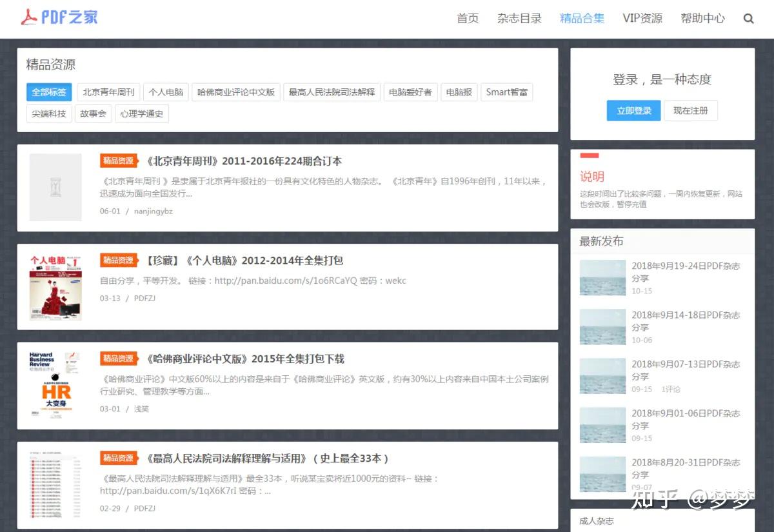Image resolution: width=774 pixels, height=532 pixels.
Task: Click the 现在注册 link
Action: coord(691,110)
